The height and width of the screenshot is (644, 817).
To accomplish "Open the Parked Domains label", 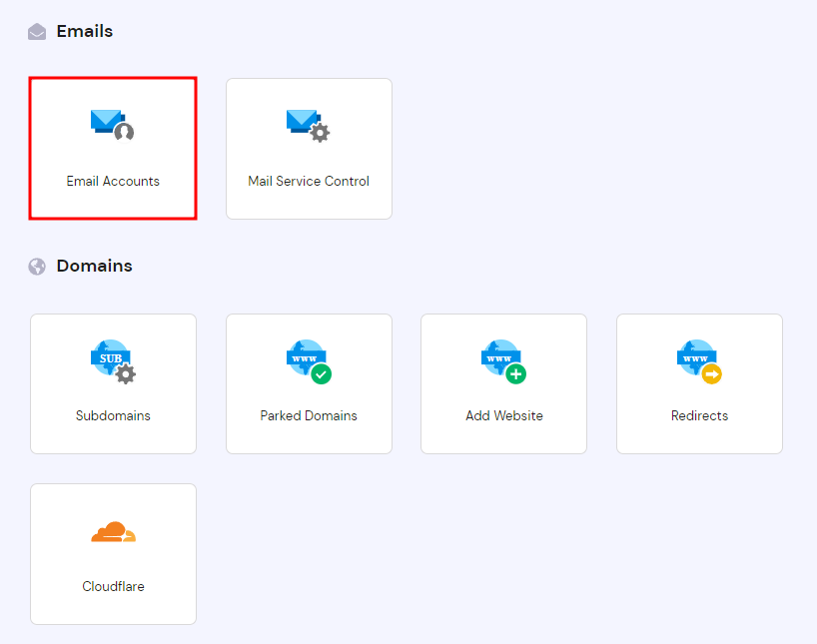I will [x=309, y=415].
